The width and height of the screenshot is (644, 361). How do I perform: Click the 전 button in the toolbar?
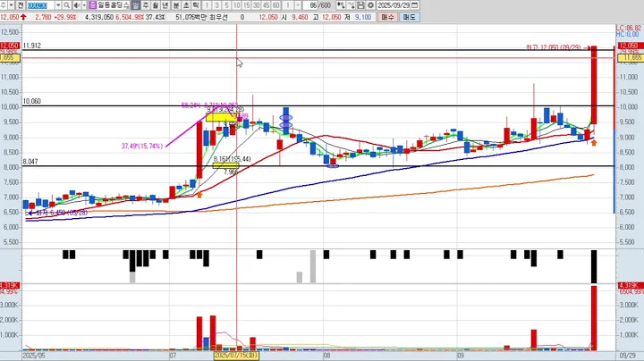tap(20, 5)
